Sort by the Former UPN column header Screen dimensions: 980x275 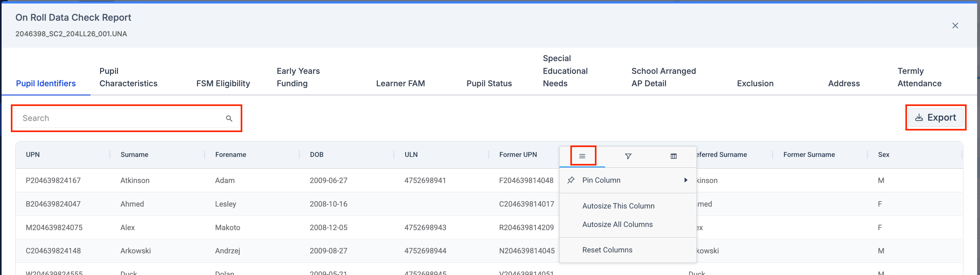click(x=518, y=155)
